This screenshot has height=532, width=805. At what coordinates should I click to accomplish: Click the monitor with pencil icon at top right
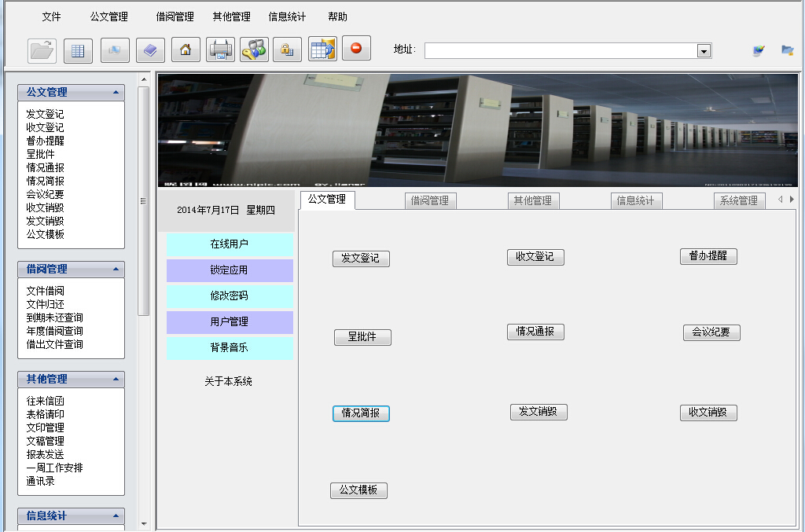(759, 50)
